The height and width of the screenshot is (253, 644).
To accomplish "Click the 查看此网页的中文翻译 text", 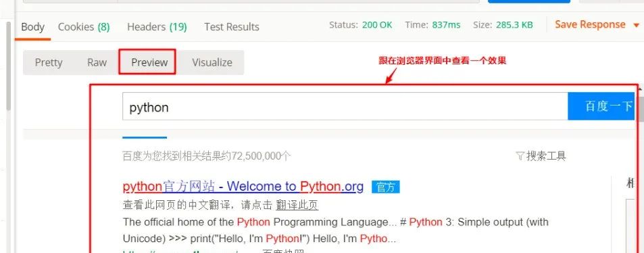I will pyautogui.click(x=177, y=204).
